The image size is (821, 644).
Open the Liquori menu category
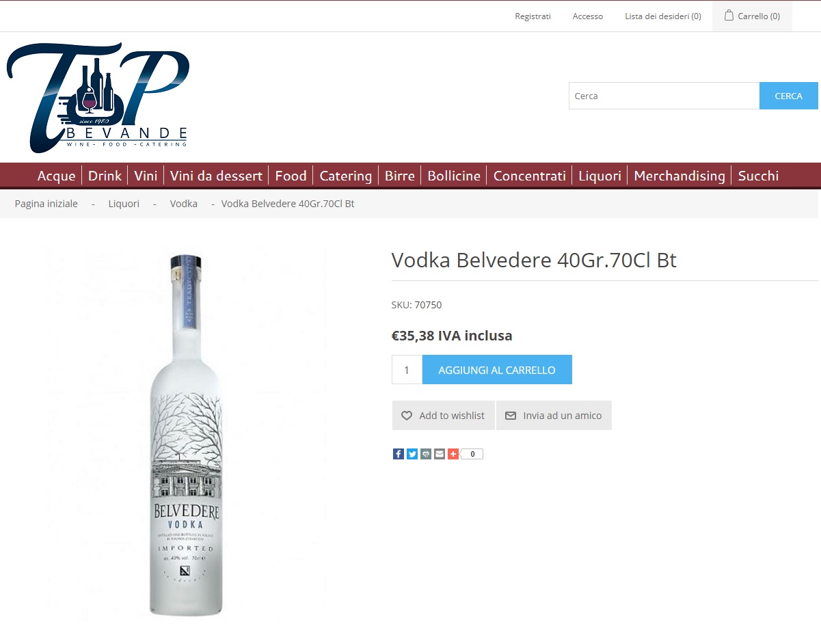pos(600,176)
